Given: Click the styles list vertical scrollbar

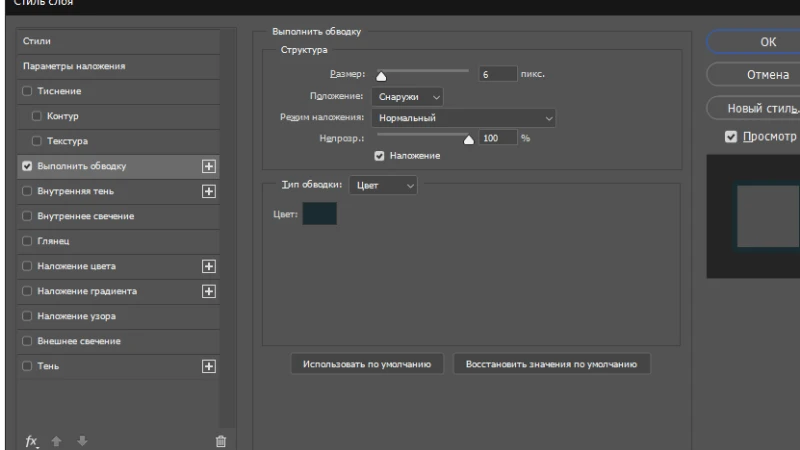Looking at the screenshot, I should [228, 228].
